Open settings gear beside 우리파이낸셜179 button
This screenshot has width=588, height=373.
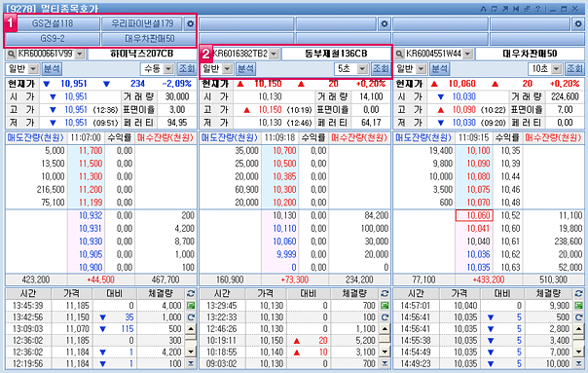[190, 24]
